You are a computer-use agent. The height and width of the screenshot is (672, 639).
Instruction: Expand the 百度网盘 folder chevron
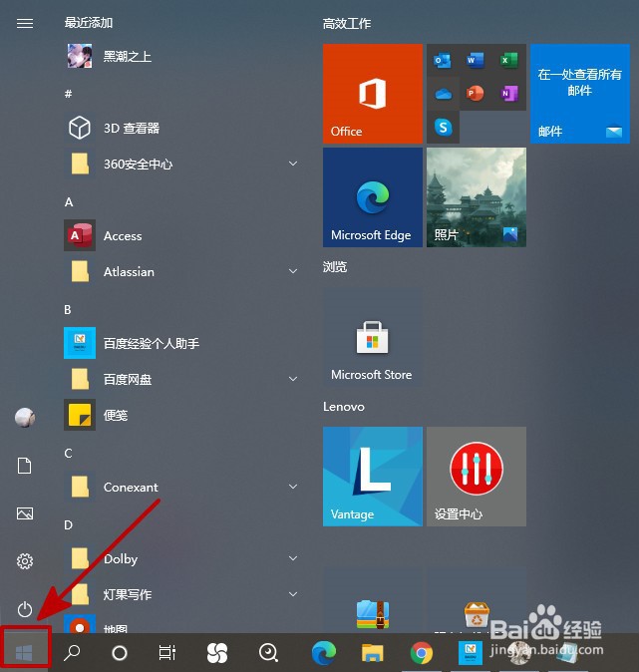click(293, 379)
